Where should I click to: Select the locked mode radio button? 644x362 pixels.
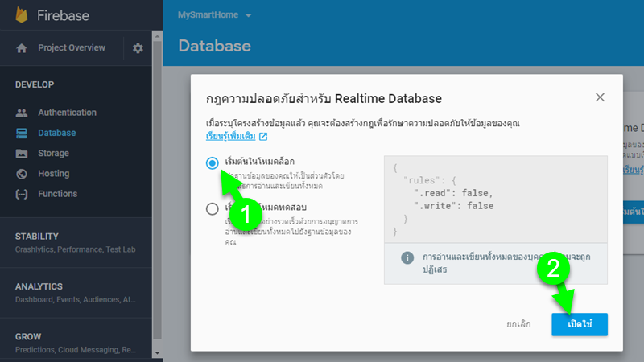pyautogui.click(x=213, y=163)
